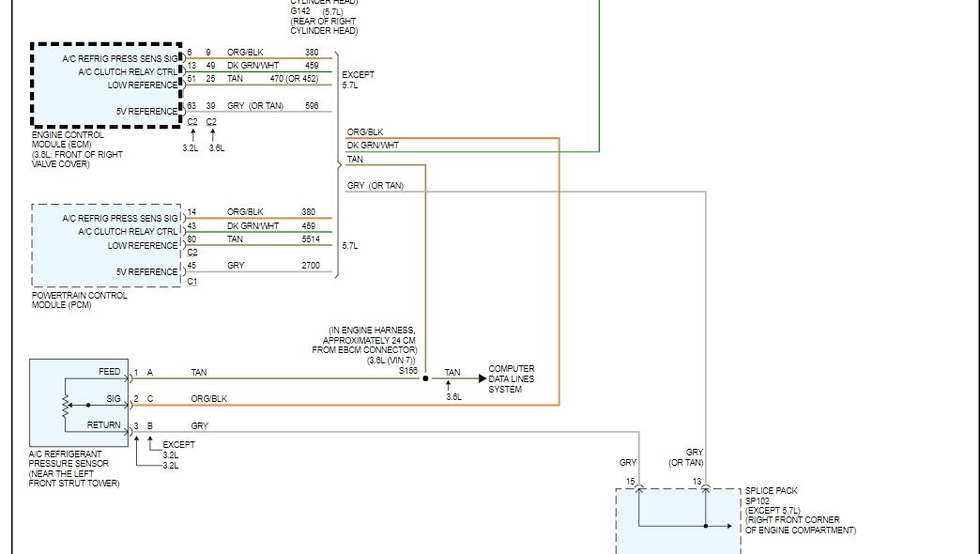Click the IN ENGINE HARNESS location note
This screenshot has height=554, width=980.
(x=365, y=340)
